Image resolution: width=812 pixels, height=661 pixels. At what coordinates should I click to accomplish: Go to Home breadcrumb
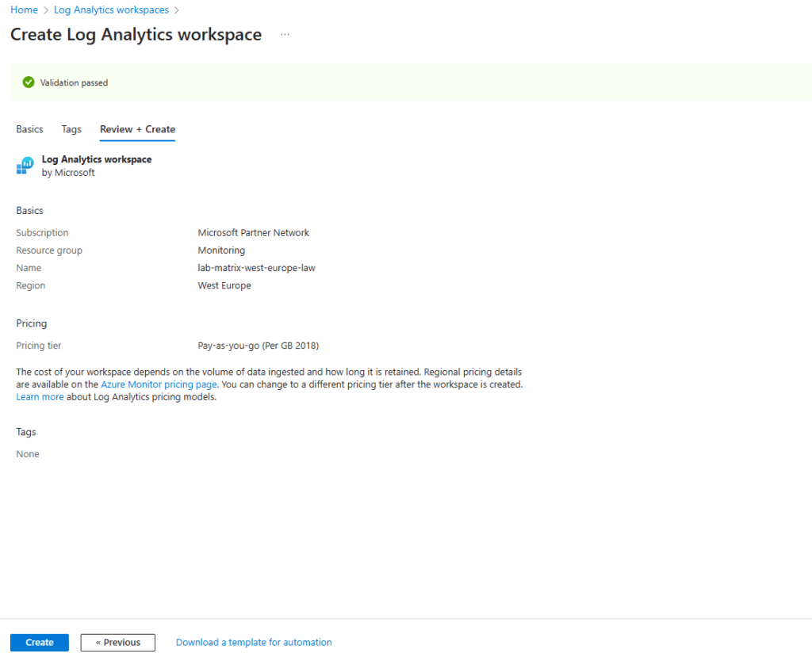[24, 10]
